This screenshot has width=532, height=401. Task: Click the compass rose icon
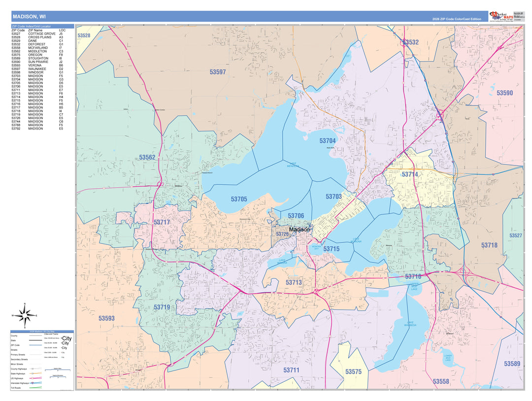(x=25, y=316)
